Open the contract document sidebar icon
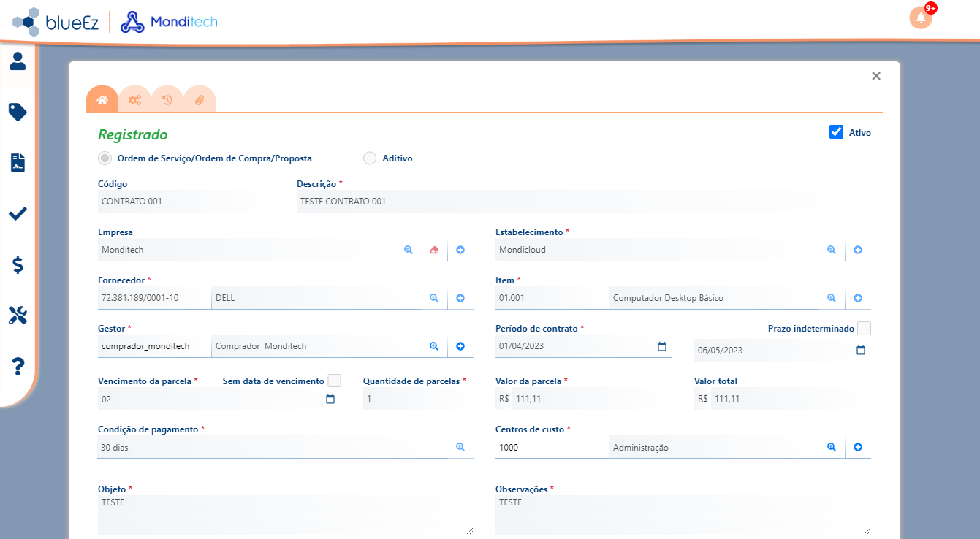 click(18, 162)
